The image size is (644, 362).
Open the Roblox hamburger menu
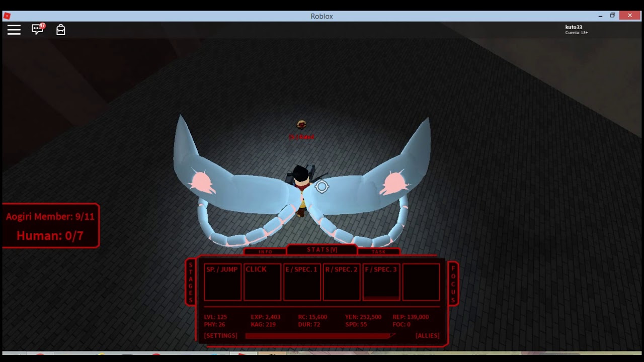14,30
